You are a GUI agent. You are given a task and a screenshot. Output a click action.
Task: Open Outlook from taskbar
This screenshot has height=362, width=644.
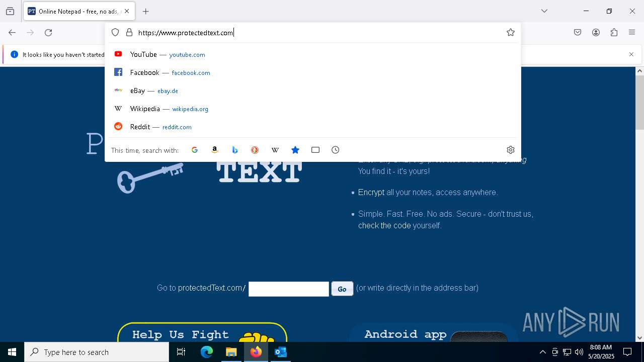(280, 352)
